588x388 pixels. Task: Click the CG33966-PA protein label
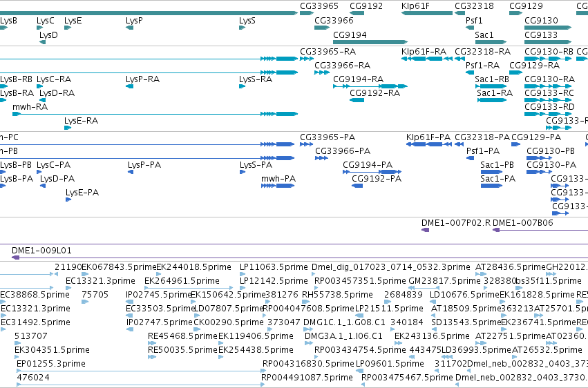pyautogui.click(x=343, y=151)
